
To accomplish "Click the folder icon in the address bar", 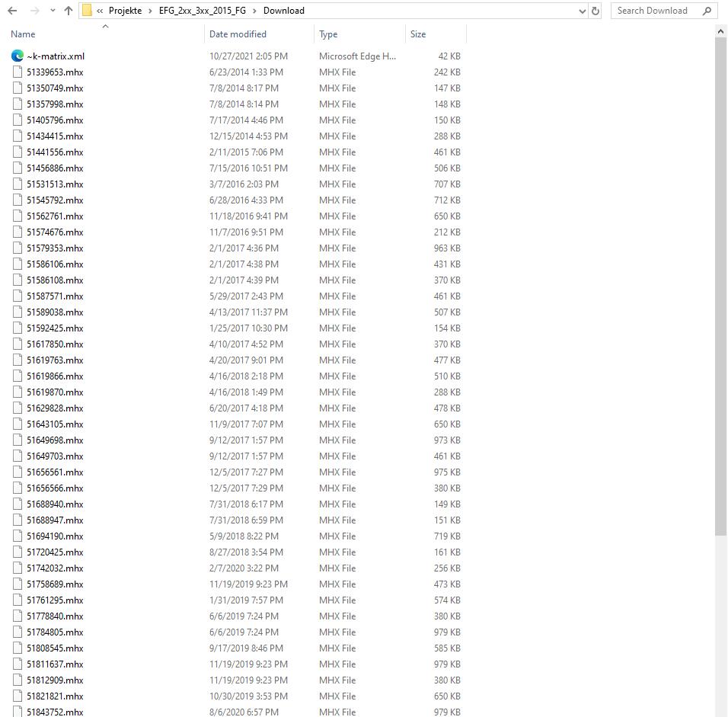I will 87,11.
